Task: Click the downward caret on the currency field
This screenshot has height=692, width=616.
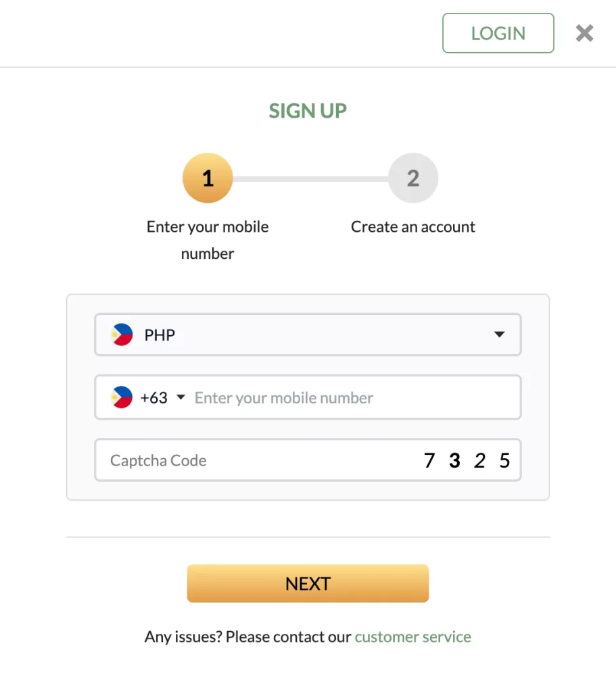Action: (x=499, y=334)
